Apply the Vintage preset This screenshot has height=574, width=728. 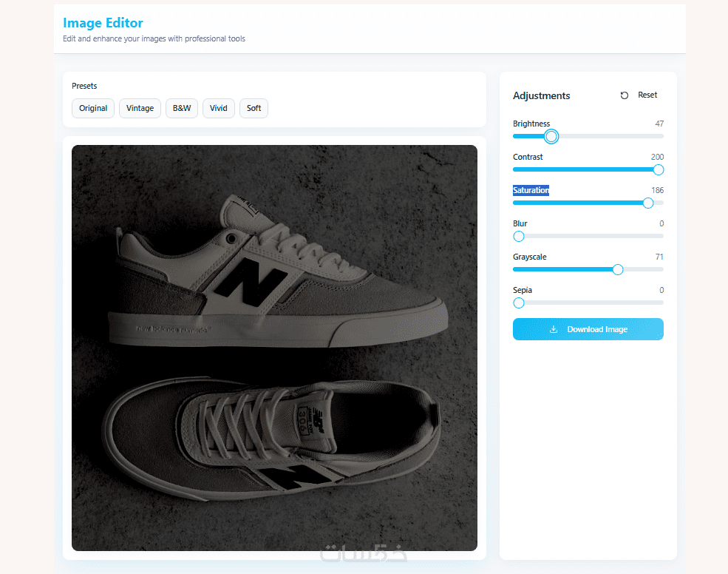point(140,108)
